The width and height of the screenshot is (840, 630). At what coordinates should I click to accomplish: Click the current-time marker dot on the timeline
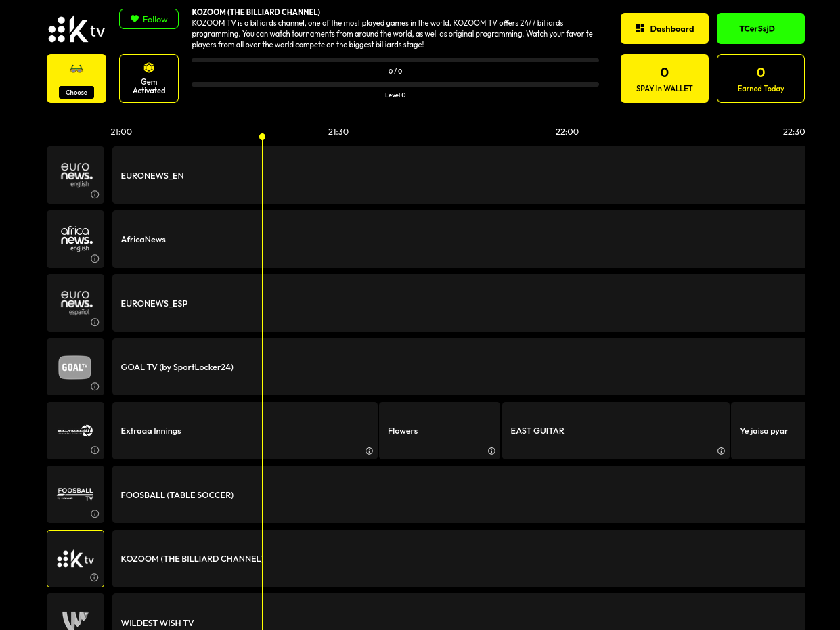(262, 137)
